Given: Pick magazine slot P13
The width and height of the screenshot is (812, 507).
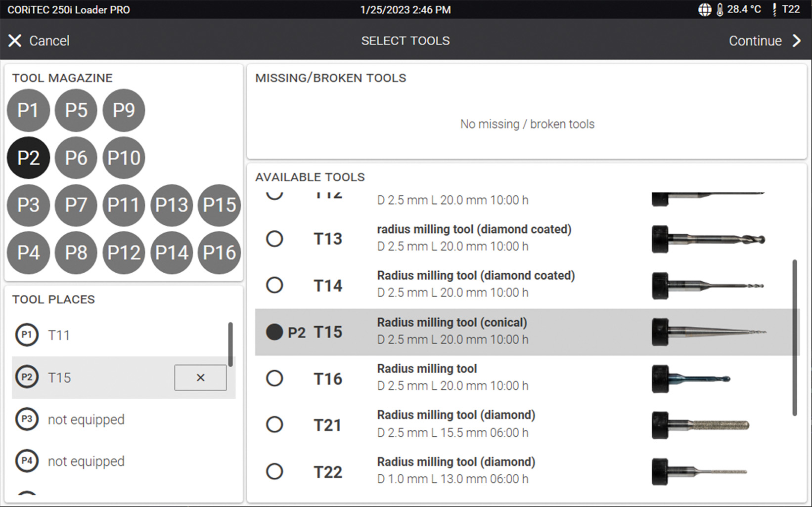Looking at the screenshot, I should click(172, 205).
